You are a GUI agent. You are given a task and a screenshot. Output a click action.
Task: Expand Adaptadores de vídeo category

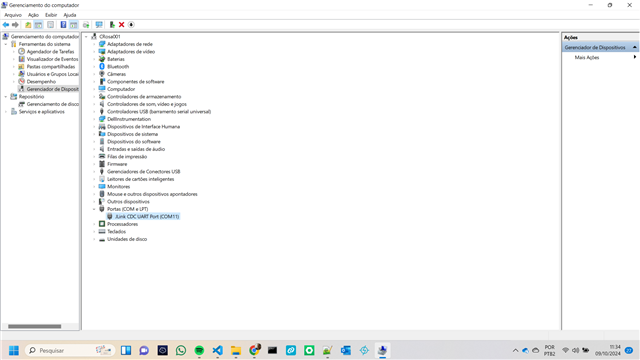pos(94,51)
